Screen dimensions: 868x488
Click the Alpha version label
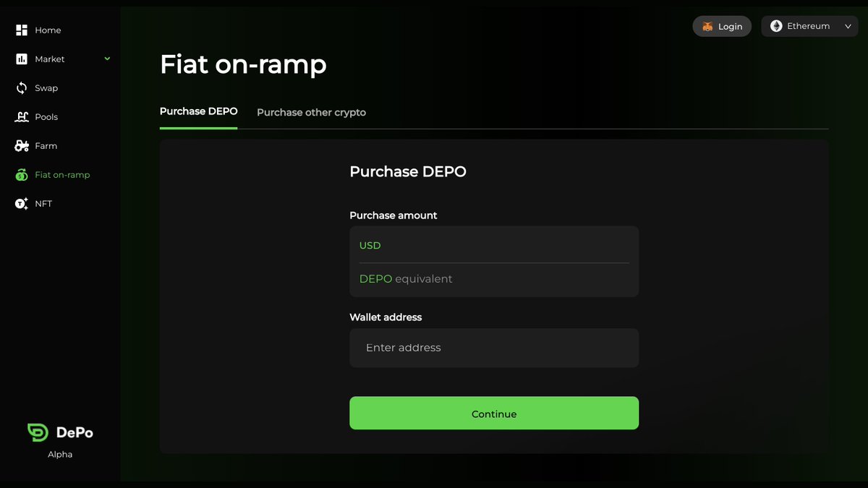[x=60, y=455]
